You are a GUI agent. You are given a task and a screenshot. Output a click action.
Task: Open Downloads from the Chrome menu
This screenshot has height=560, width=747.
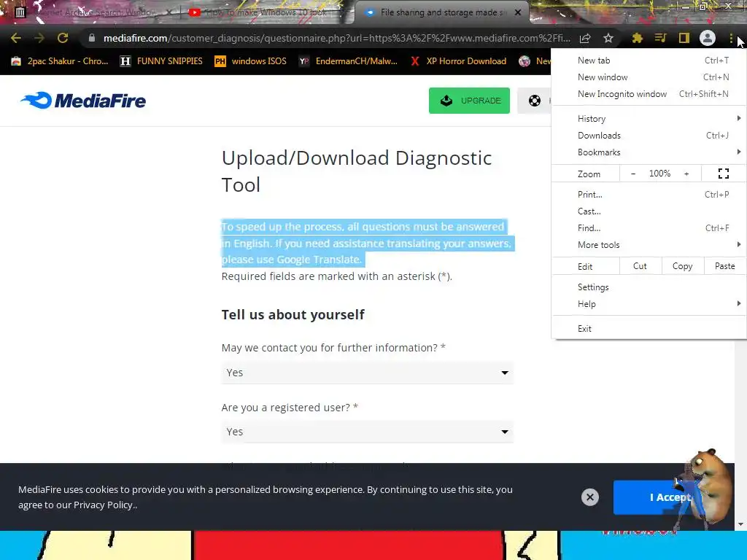click(x=649, y=135)
